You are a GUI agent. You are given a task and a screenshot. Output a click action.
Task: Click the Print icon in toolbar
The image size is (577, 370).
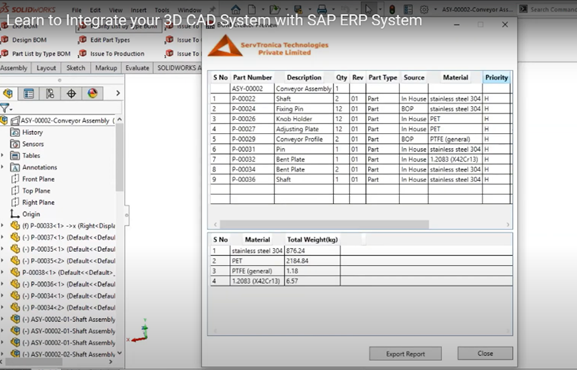coord(322,9)
